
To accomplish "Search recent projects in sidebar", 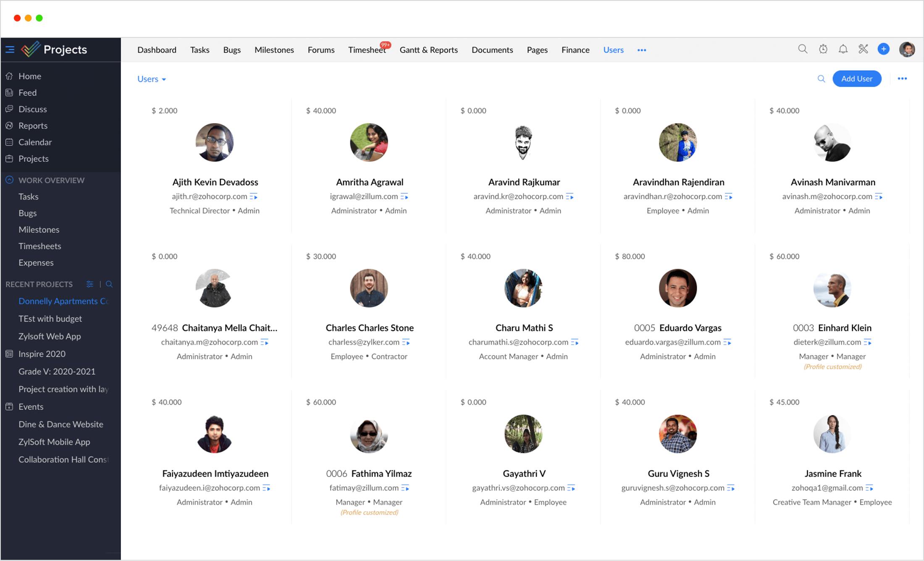I will (x=109, y=284).
